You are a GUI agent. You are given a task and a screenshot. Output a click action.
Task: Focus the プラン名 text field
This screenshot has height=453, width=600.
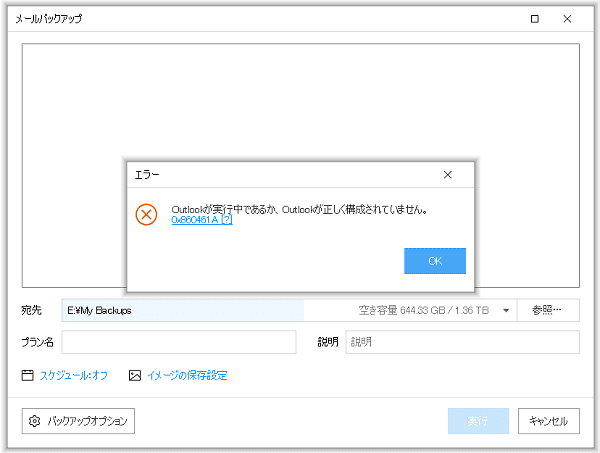coord(179,342)
